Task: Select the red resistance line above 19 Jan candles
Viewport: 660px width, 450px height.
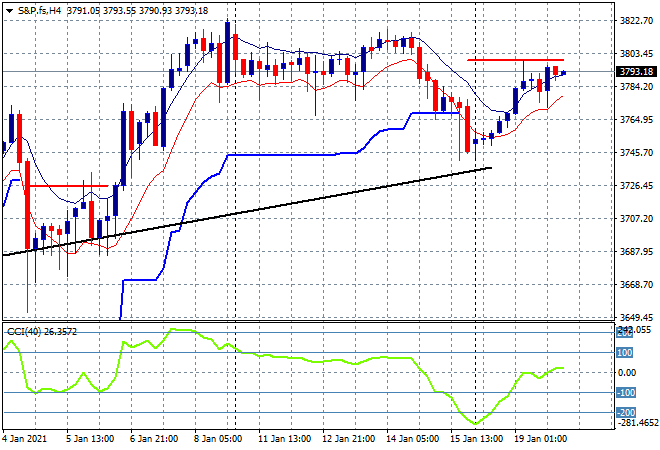Action: click(x=516, y=60)
